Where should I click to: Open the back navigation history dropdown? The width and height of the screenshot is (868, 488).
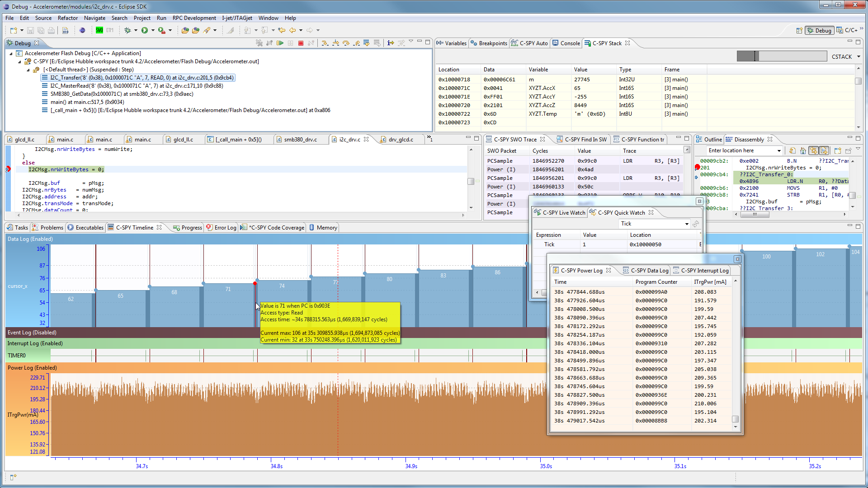[301, 30]
